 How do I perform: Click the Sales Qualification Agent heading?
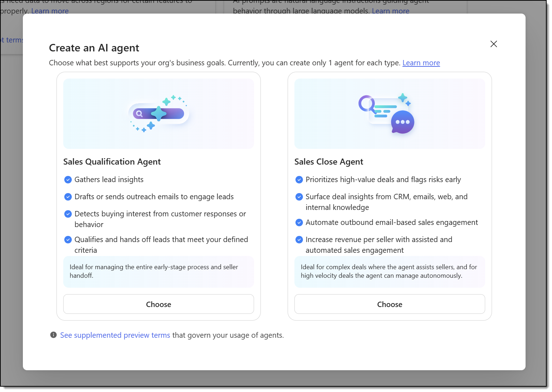point(112,162)
